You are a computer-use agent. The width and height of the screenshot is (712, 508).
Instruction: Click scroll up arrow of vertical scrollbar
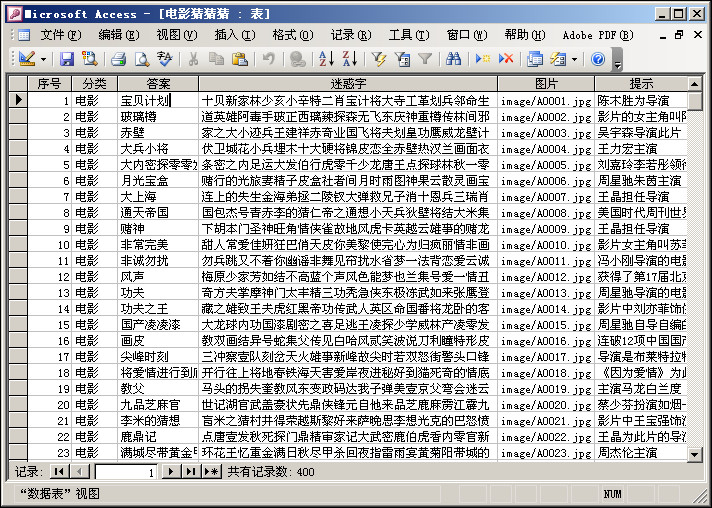click(x=695, y=84)
